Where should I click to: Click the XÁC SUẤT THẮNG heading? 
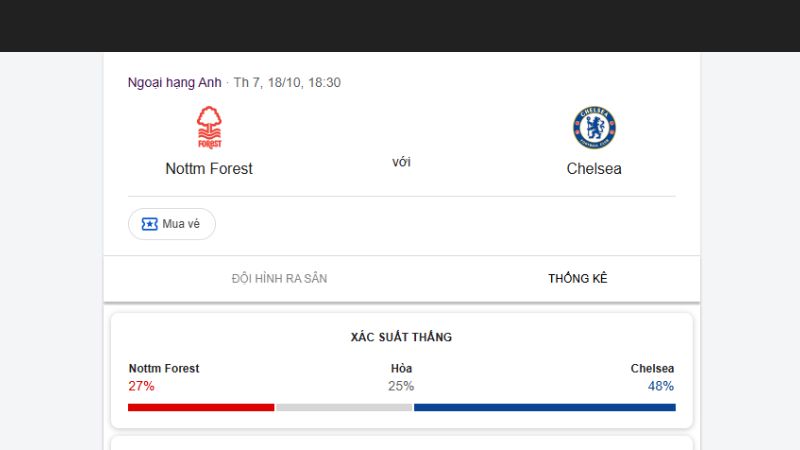pos(401,337)
